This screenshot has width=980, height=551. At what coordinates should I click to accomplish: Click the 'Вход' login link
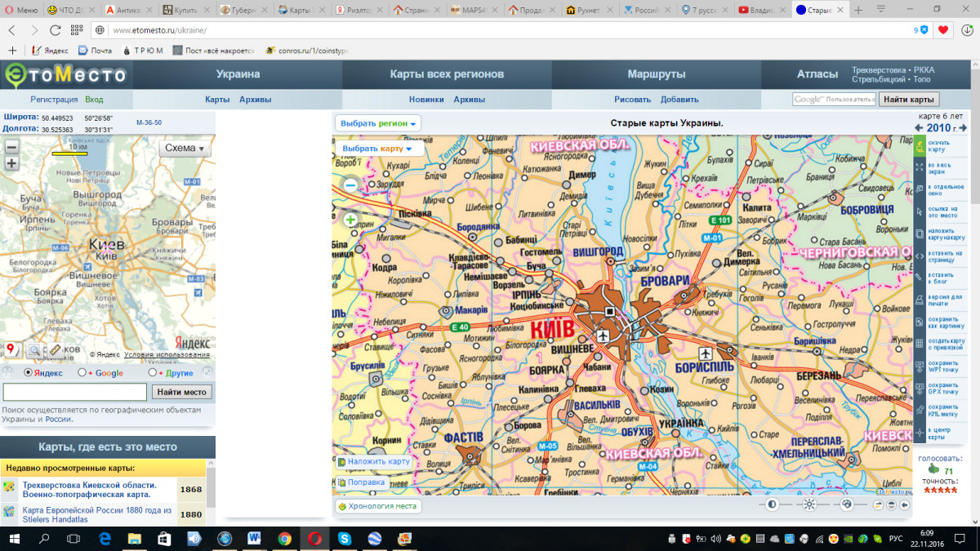pos(94,100)
